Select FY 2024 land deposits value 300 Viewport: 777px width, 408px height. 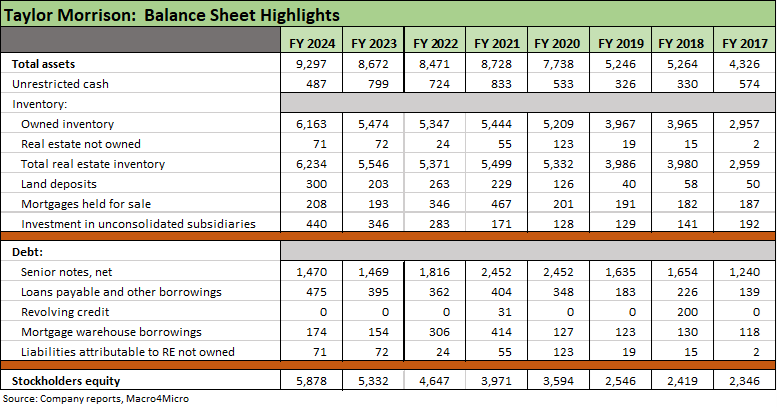pyautogui.click(x=316, y=184)
